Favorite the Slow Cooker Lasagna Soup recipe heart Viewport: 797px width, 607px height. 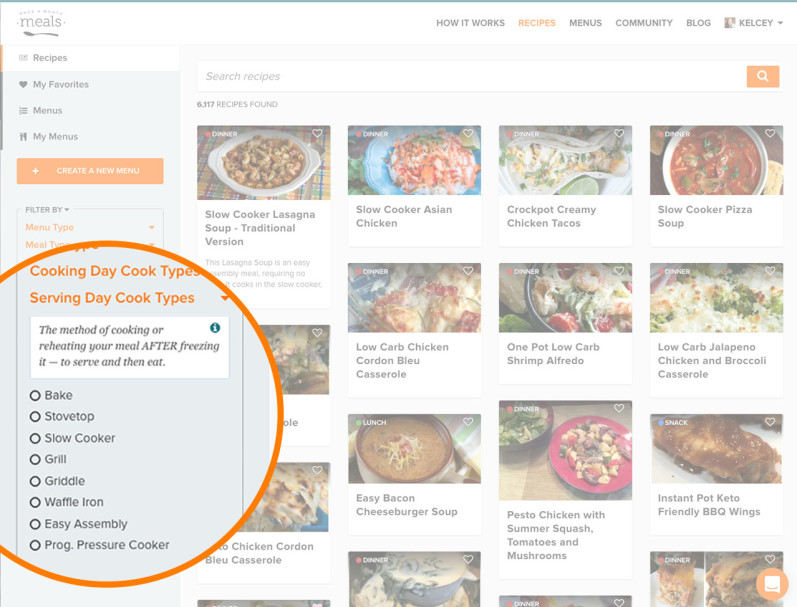[317, 133]
